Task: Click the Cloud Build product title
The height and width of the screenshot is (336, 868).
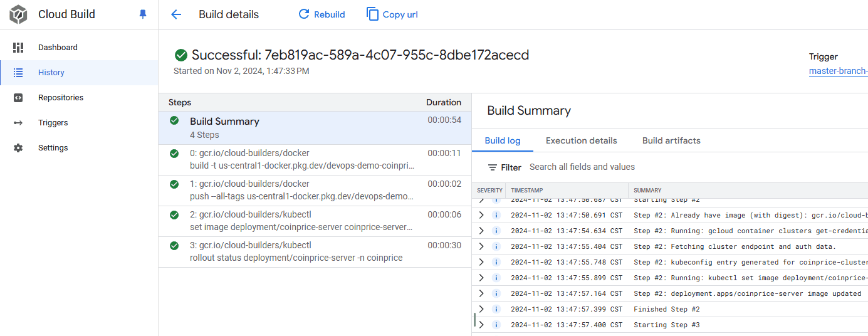Action: pos(66,14)
